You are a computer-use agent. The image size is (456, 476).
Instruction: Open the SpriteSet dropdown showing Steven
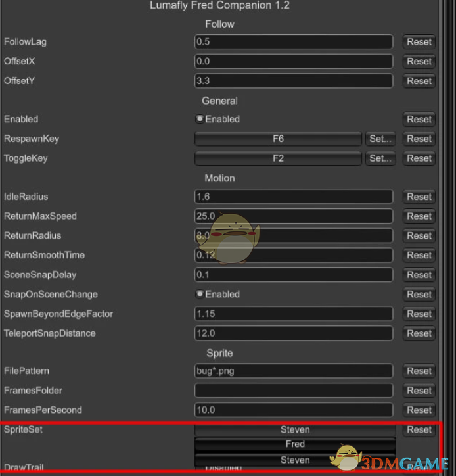pyautogui.click(x=295, y=429)
